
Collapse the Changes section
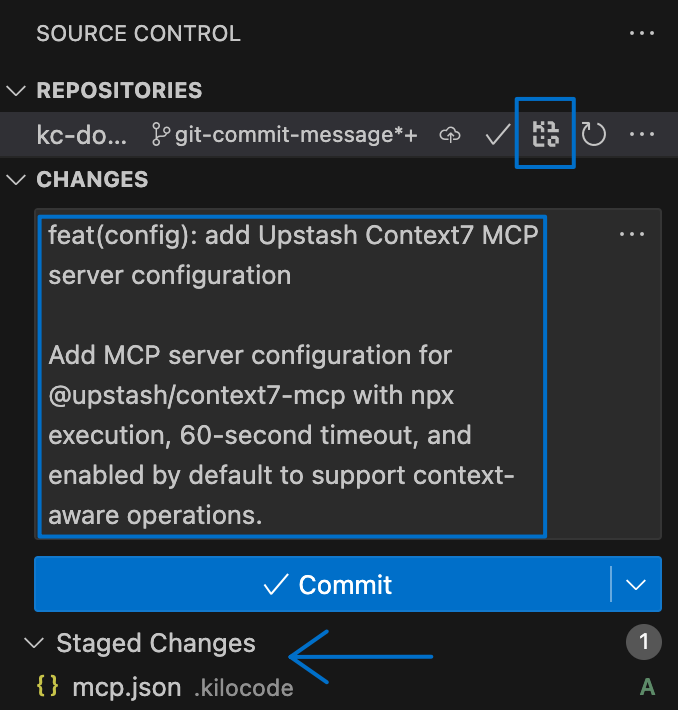[17, 180]
